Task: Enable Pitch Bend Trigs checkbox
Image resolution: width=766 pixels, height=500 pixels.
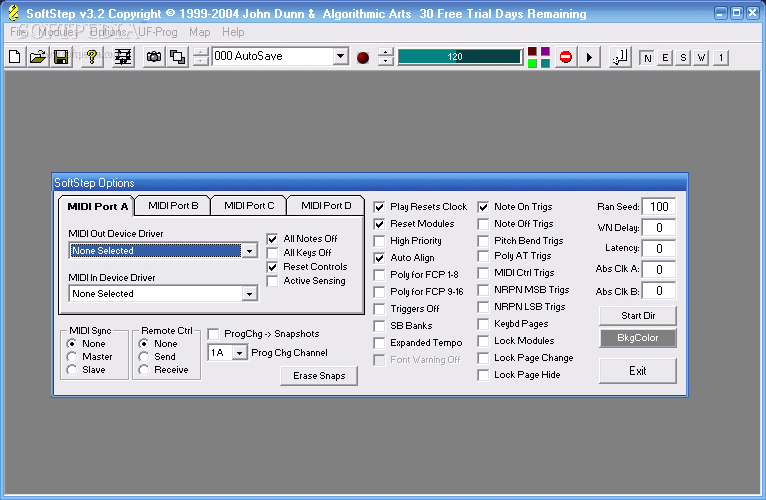Action: point(483,241)
